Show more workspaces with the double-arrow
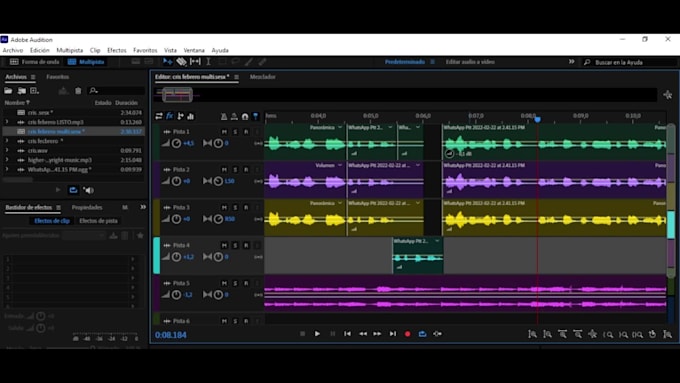 pos(572,62)
